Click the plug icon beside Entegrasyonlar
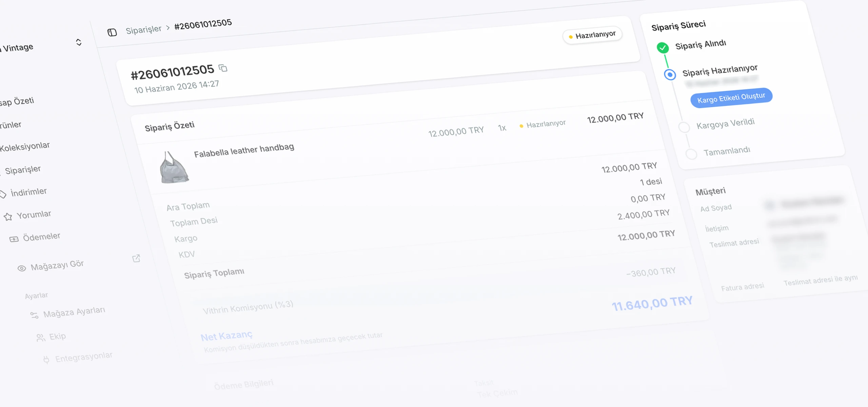Viewport: 868px width, 407px height. 46,360
